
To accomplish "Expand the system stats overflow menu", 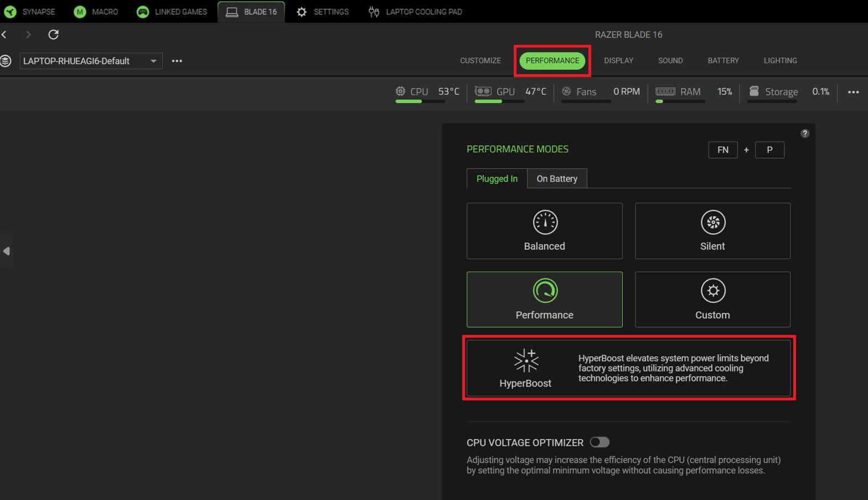I will tap(853, 92).
